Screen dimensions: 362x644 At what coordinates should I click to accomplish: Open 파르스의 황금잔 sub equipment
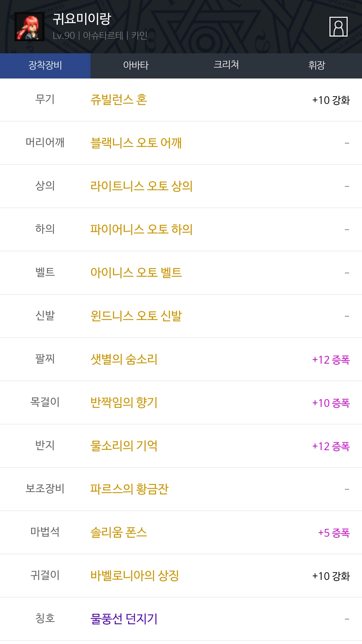(x=129, y=489)
